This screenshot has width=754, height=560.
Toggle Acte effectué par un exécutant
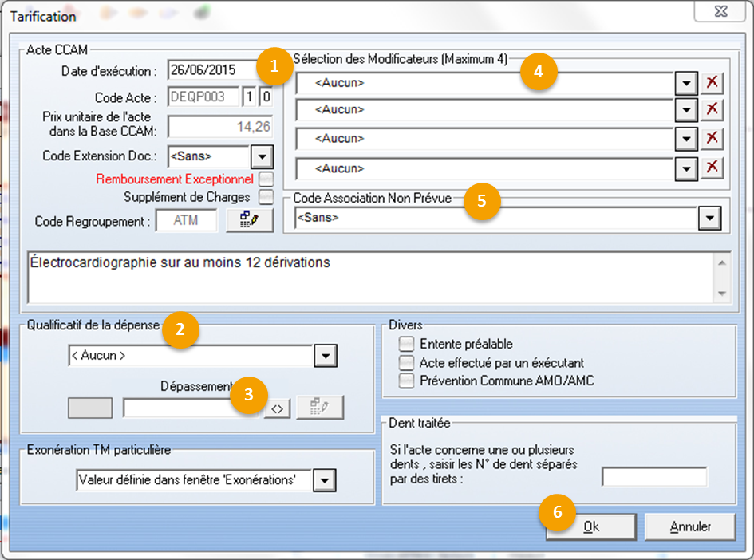point(408,363)
